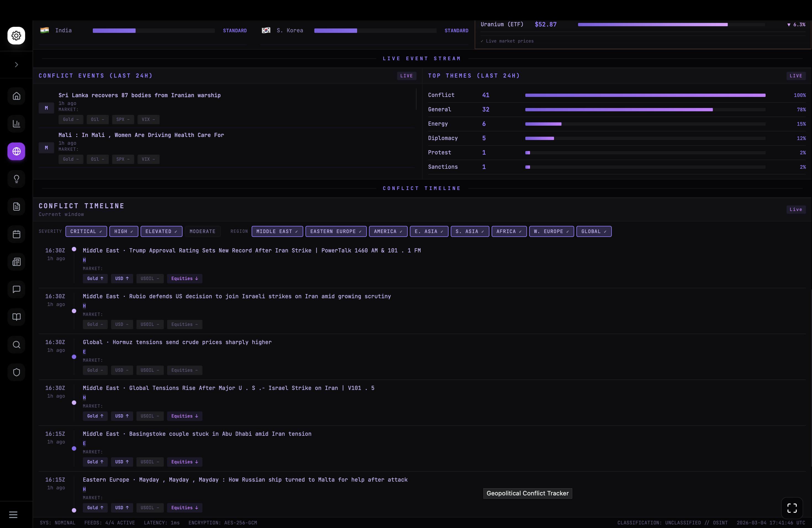
Task: Toggle the EASTERN EUROPE region filter
Action: click(336, 232)
